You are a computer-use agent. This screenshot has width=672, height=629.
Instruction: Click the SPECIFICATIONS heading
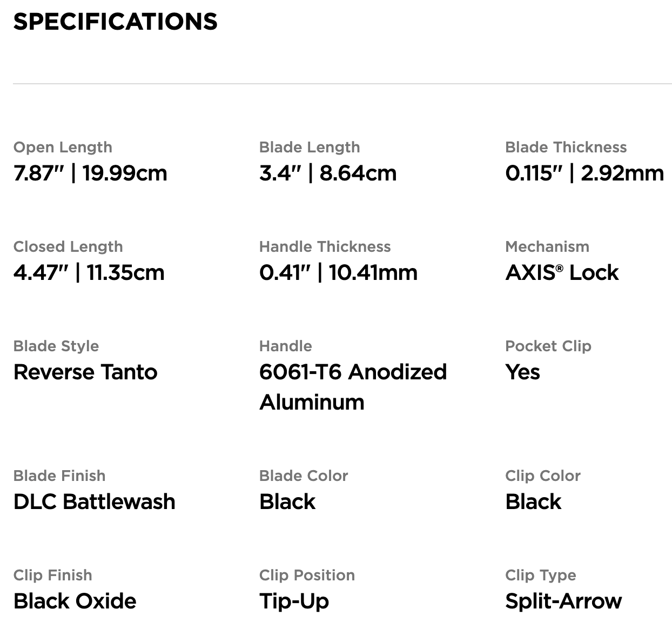115,22
